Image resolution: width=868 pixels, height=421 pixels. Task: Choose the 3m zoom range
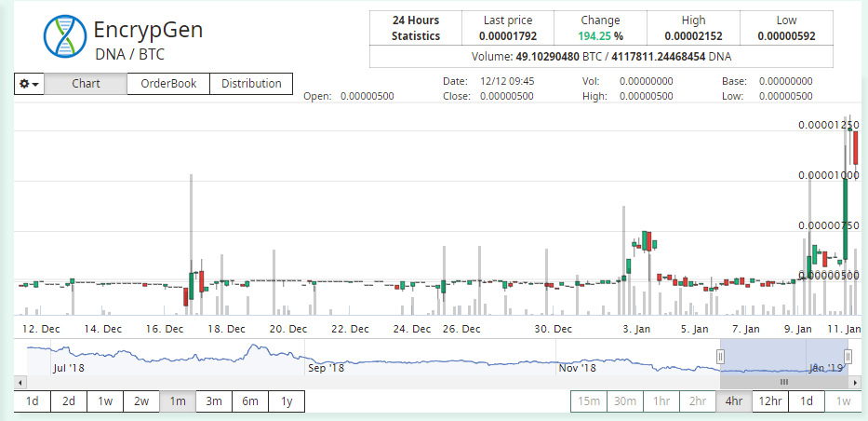pos(214,401)
